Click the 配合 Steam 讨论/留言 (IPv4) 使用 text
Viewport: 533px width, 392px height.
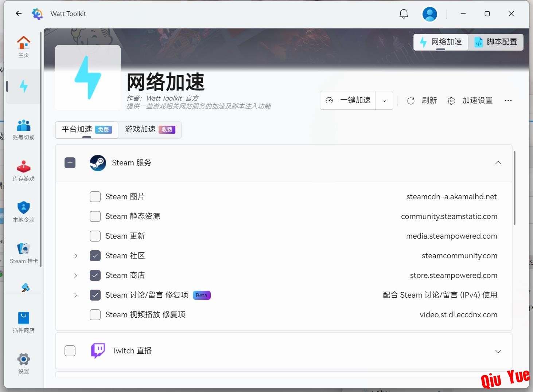(x=440, y=295)
